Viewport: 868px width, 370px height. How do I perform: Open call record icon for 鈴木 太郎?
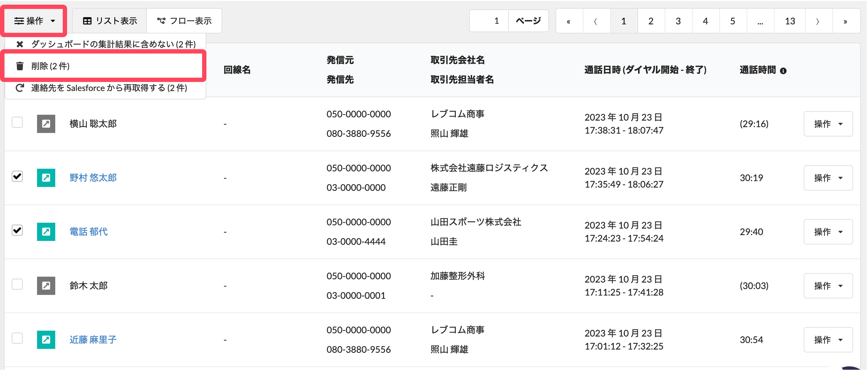[x=46, y=286]
